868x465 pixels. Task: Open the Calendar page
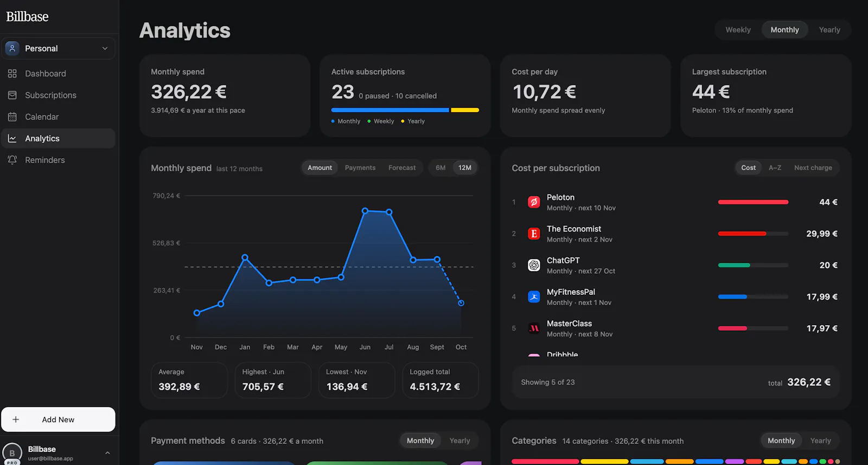[58, 117]
